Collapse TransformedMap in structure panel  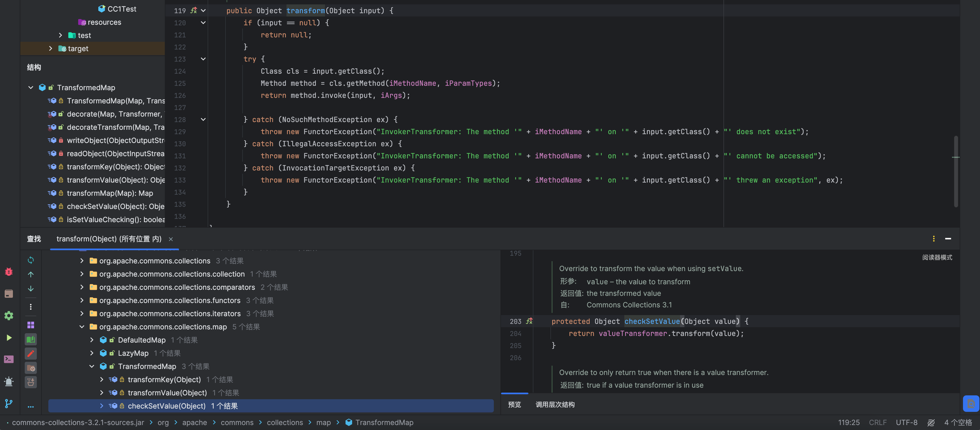point(31,88)
